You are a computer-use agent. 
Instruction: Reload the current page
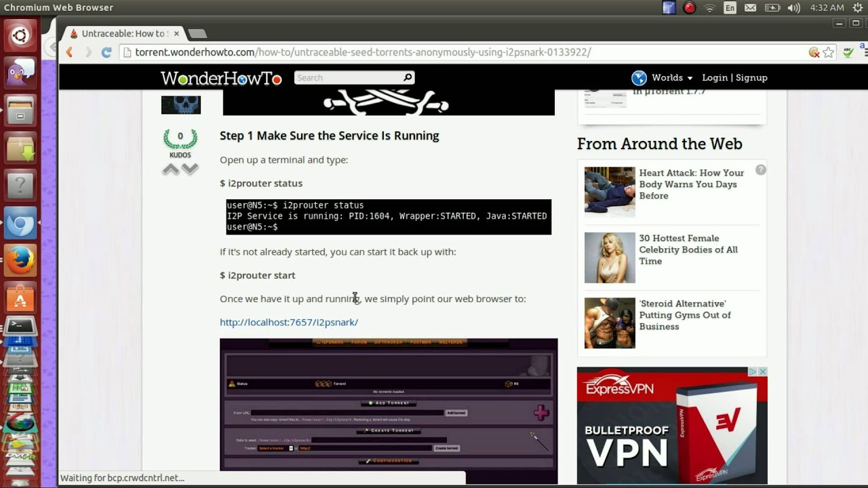pyautogui.click(x=106, y=52)
